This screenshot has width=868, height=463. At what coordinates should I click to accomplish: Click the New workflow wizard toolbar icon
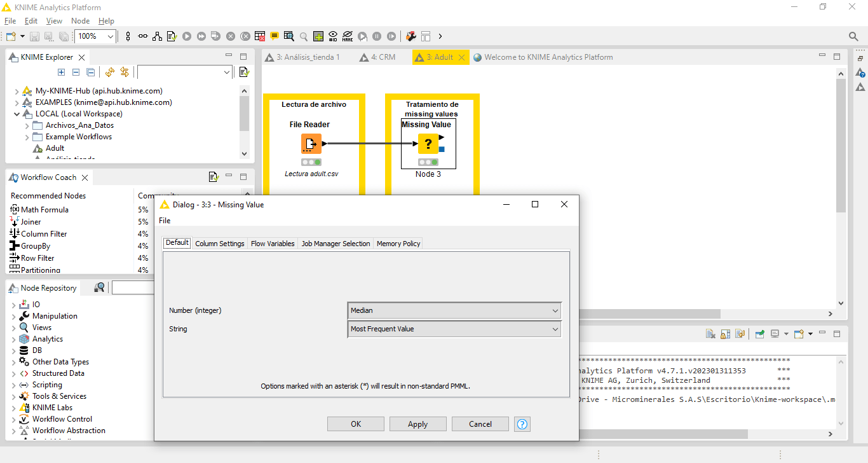point(10,36)
